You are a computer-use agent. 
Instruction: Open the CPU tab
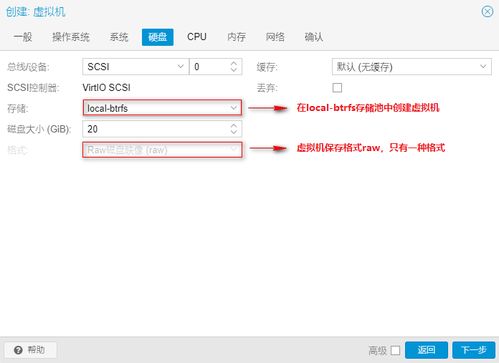pos(197,37)
